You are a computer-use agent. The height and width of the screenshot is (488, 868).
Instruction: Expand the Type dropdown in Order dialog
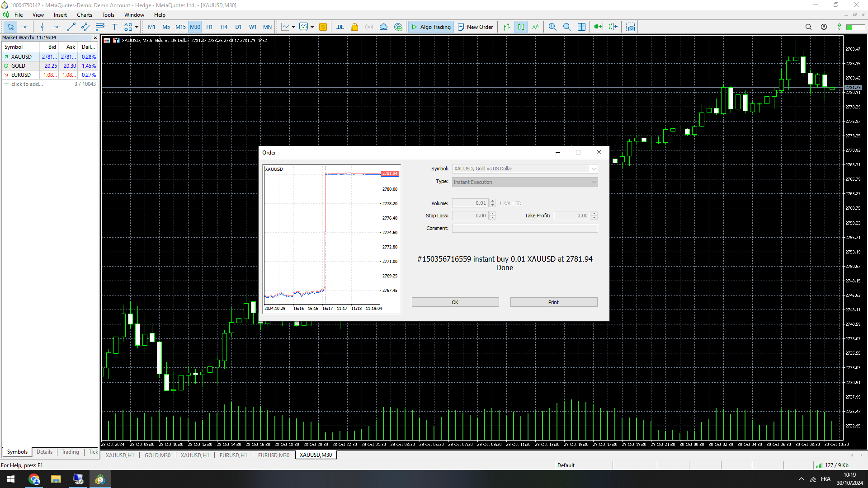coord(594,182)
